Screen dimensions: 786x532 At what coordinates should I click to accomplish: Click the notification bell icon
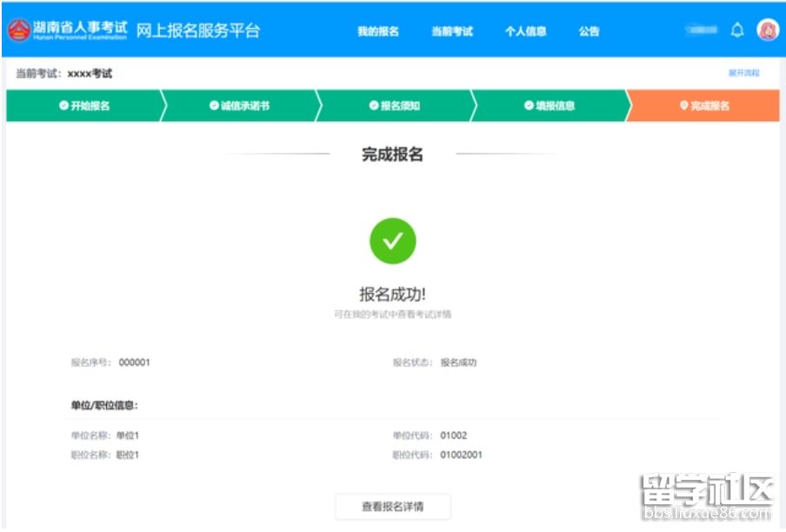coord(737,30)
